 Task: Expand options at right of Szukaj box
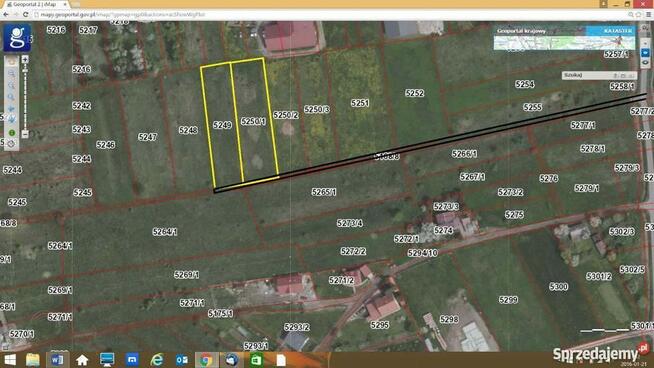(x=631, y=76)
